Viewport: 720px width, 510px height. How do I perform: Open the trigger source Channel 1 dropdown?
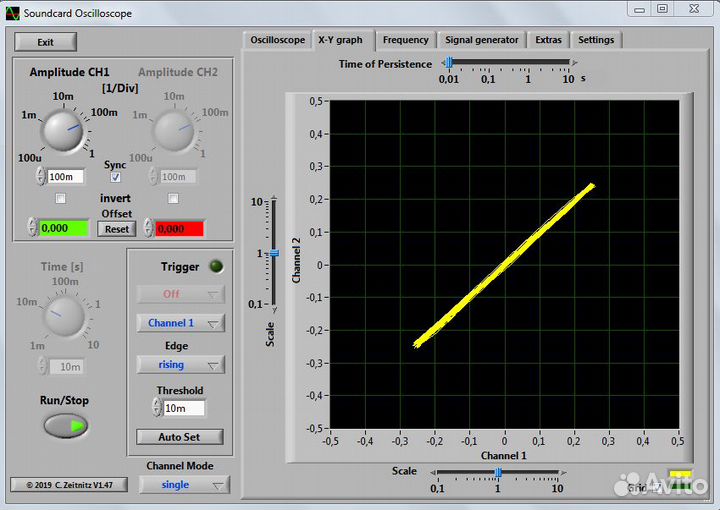tap(180, 323)
